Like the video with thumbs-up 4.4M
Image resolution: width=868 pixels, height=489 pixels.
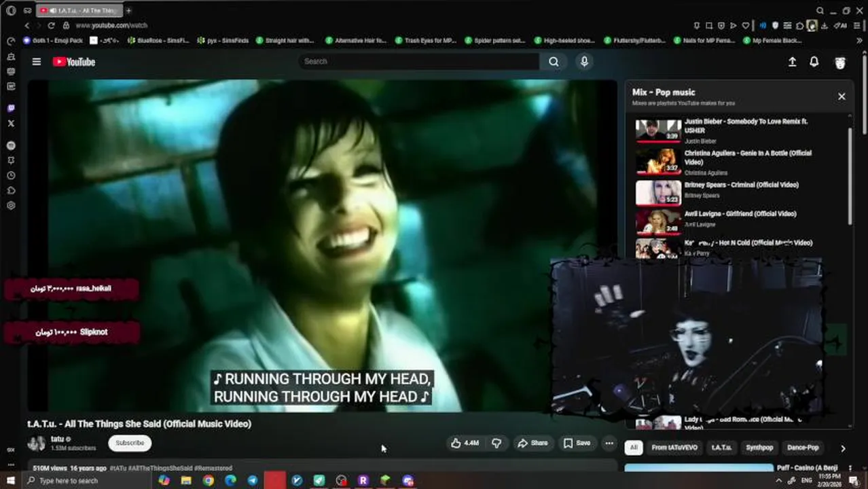[x=465, y=443]
